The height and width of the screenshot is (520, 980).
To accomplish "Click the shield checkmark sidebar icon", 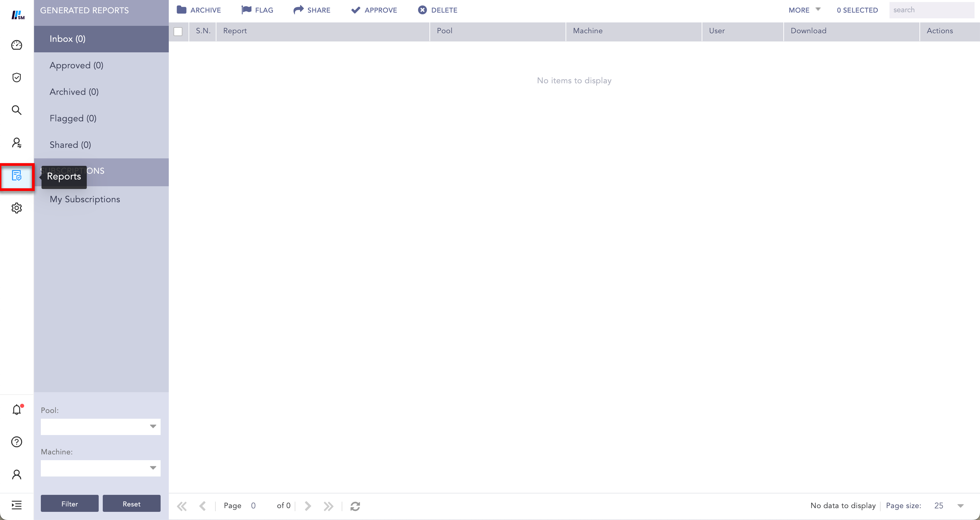I will [17, 77].
